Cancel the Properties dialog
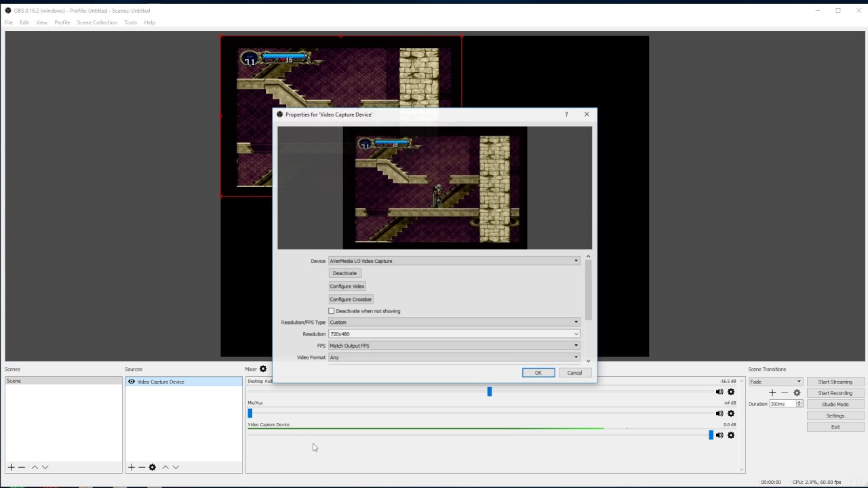 coord(574,373)
